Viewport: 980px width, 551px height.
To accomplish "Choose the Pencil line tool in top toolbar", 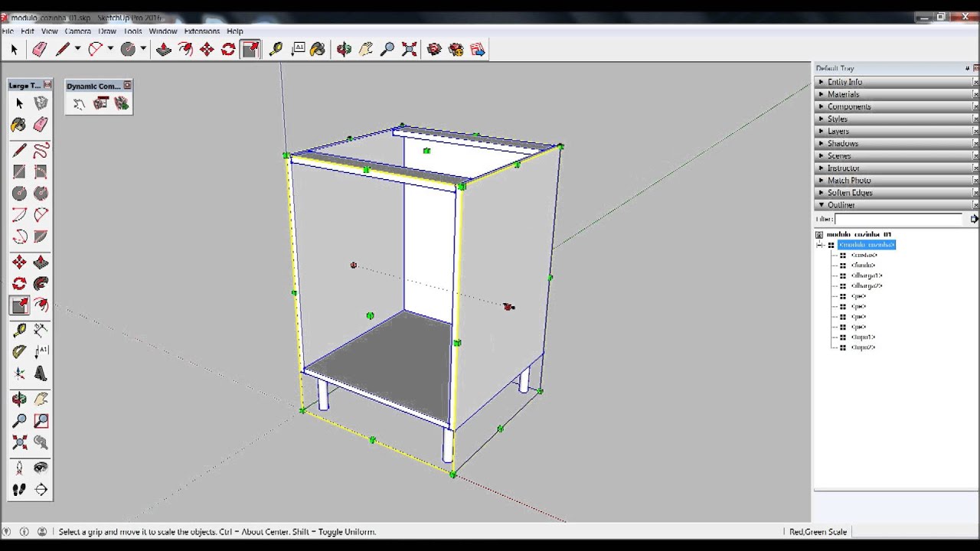I will 63,49.
